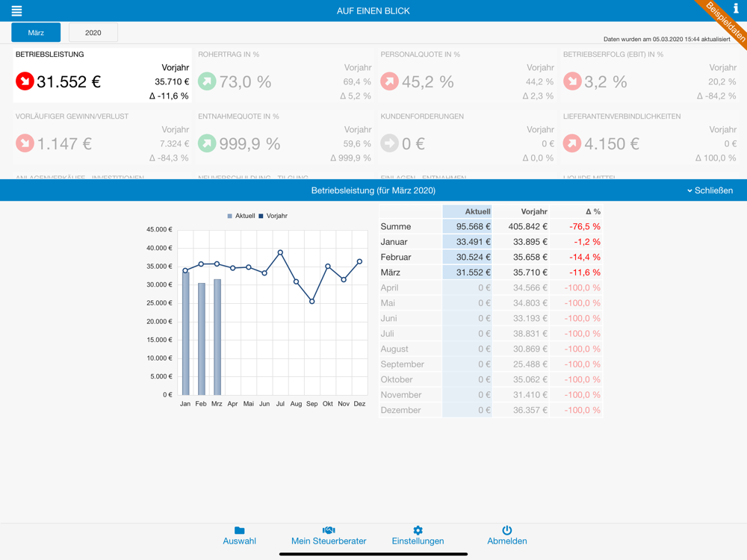Open the März month selector
Image resolution: width=747 pixels, height=560 pixels.
coord(36,33)
